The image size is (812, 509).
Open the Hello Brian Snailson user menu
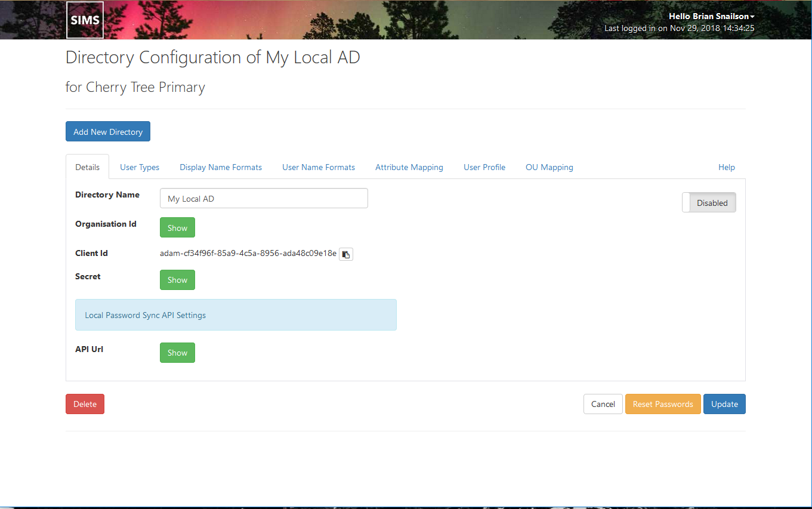(x=711, y=17)
